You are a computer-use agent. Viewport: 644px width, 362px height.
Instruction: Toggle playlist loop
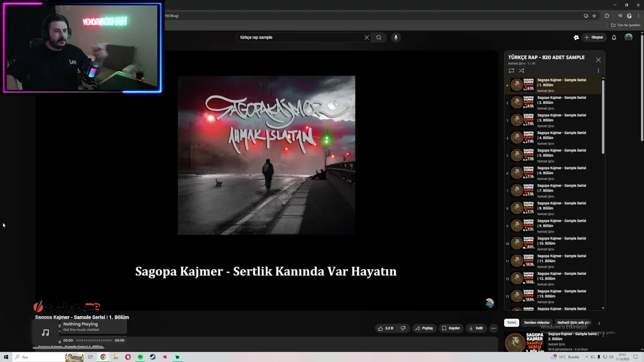click(x=511, y=70)
